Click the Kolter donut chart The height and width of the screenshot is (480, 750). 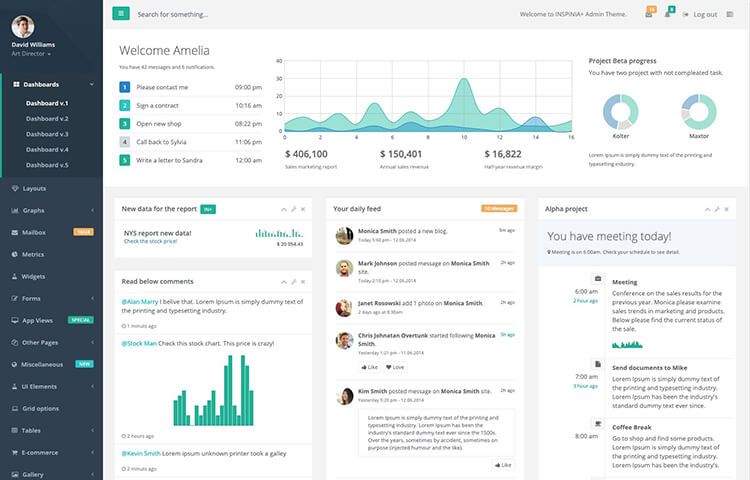click(620, 112)
